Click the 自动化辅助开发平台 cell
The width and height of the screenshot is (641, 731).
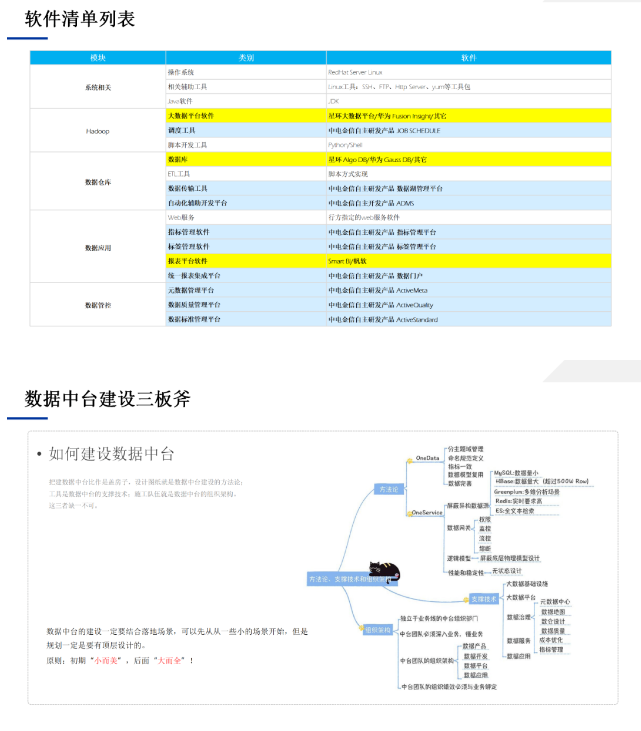coord(246,203)
